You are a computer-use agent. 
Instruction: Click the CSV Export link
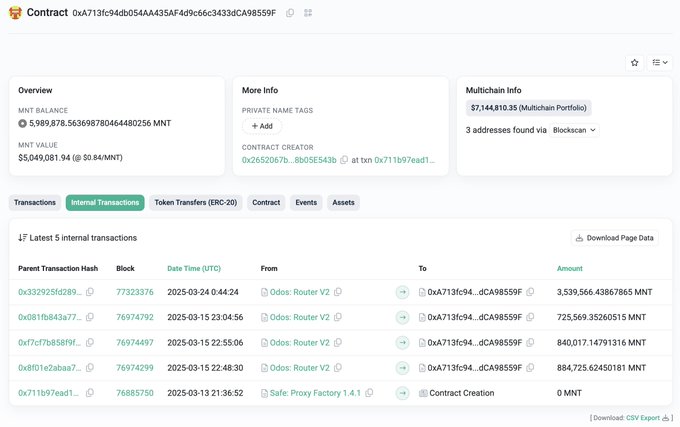tap(644, 417)
